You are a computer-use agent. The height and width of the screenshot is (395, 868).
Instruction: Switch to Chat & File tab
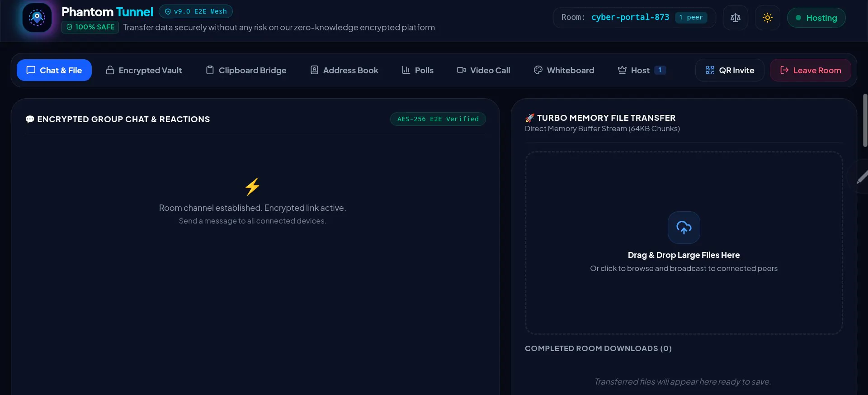(54, 70)
